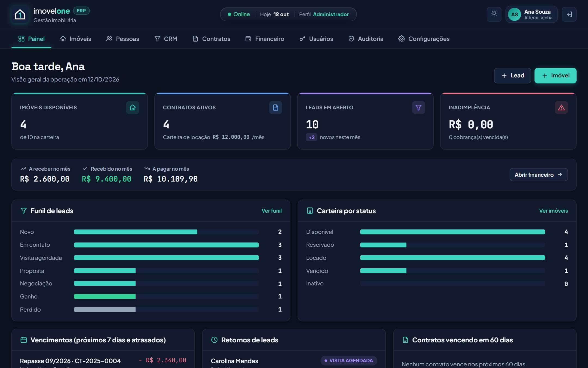The width and height of the screenshot is (588, 368).
Task: Switch to the Imóveis tab
Action: [x=75, y=39]
